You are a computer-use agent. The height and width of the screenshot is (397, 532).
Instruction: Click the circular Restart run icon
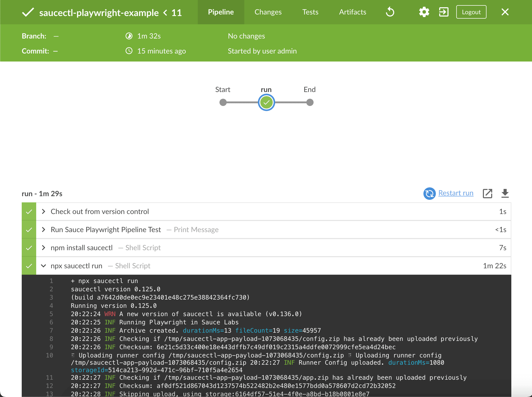click(429, 193)
